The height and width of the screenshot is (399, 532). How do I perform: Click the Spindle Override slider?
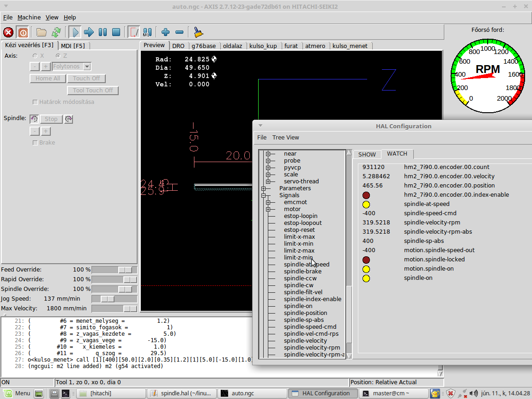tap(115, 289)
